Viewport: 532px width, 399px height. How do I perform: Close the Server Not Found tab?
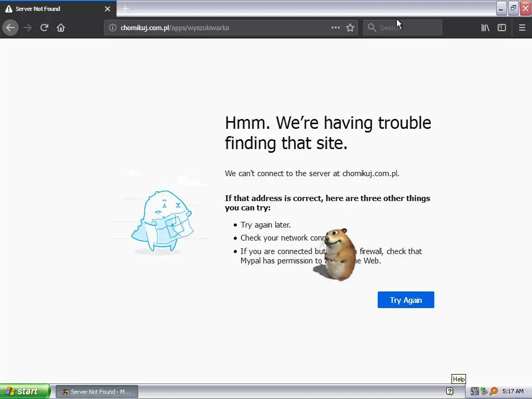pyautogui.click(x=108, y=9)
